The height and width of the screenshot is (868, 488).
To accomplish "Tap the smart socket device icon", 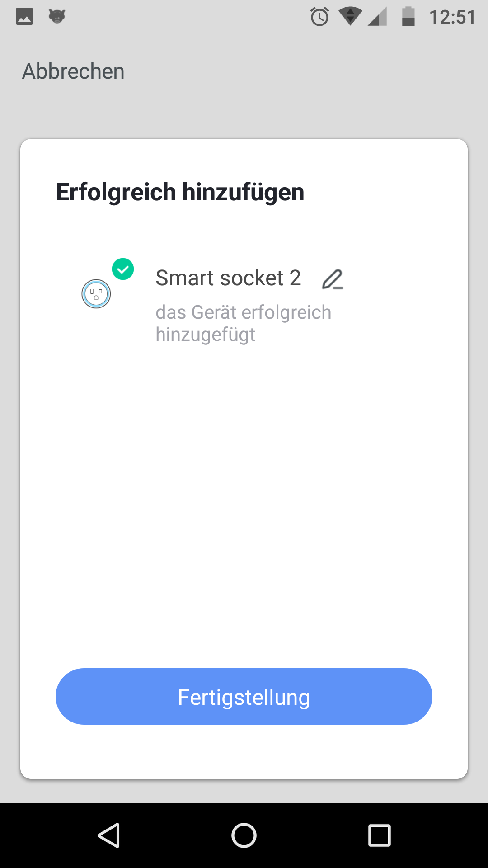I will pyautogui.click(x=96, y=294).
